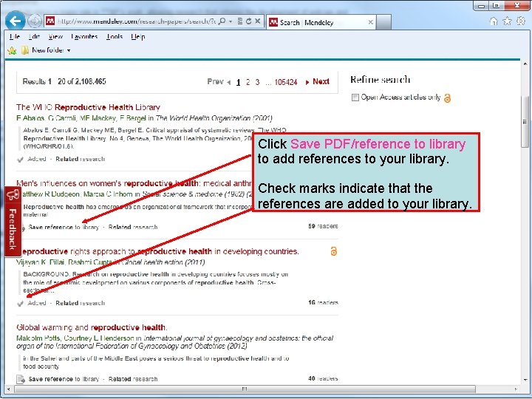Enable Open Access articles only checkbox
The width and height of the screenshot is (532, 399).
tap(355, 98)
